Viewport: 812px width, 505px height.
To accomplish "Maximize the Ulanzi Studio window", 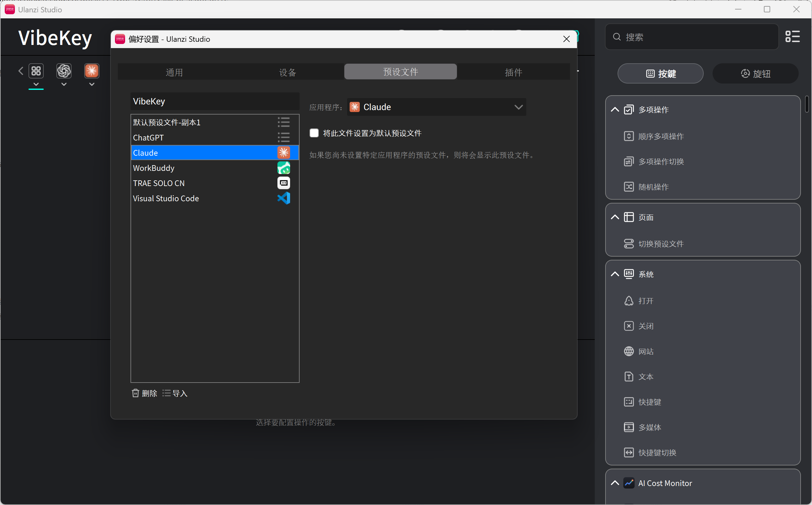I will point(767,9).
